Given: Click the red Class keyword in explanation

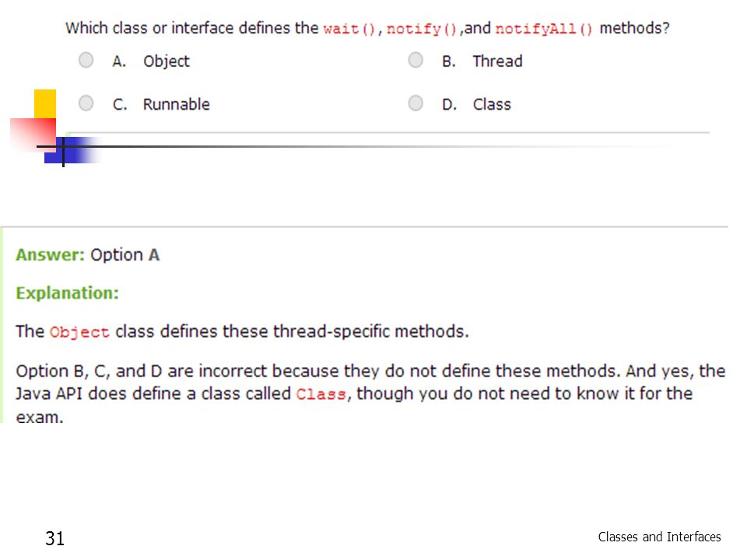Looking at the screenshot, I should tap(321, 394).
